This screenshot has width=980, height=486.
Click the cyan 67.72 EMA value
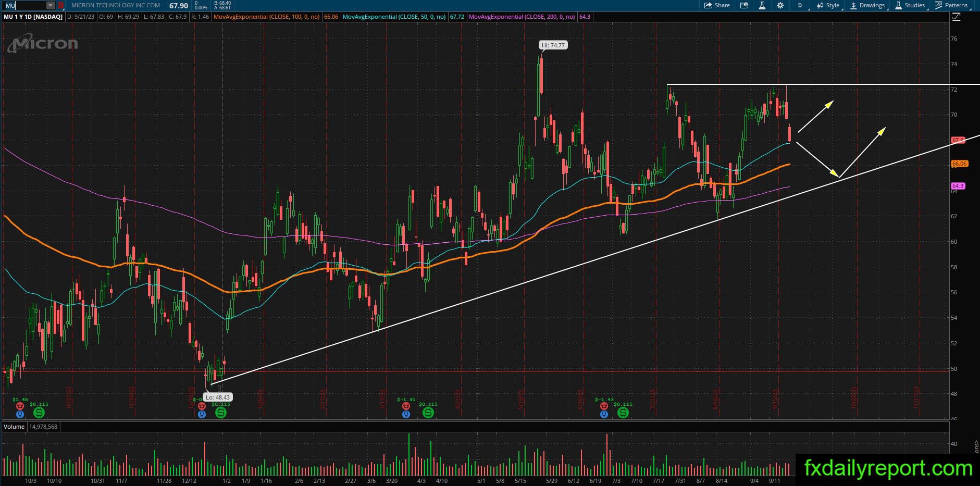coord(456,17)
